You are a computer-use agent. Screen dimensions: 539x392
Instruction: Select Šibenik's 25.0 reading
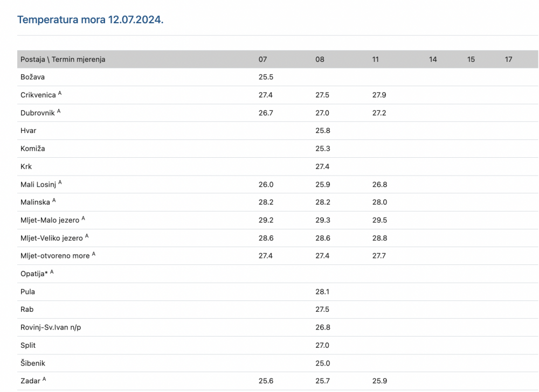(323, 363)
